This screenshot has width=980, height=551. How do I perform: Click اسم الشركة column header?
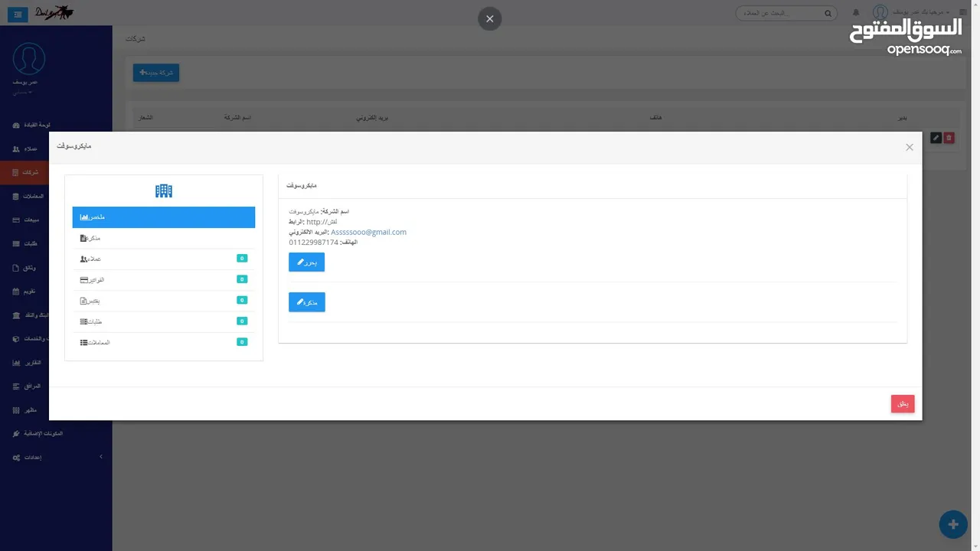coord(237,118)
